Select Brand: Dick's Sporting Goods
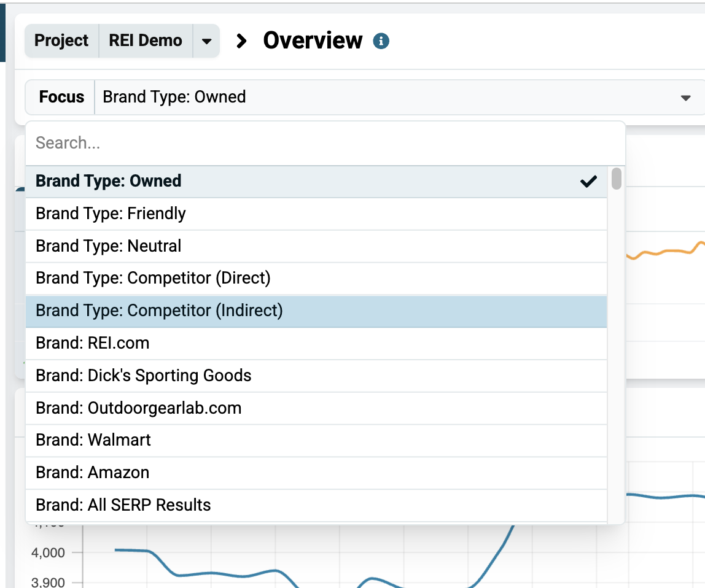 pyautogui.click(x=316, y=376)
